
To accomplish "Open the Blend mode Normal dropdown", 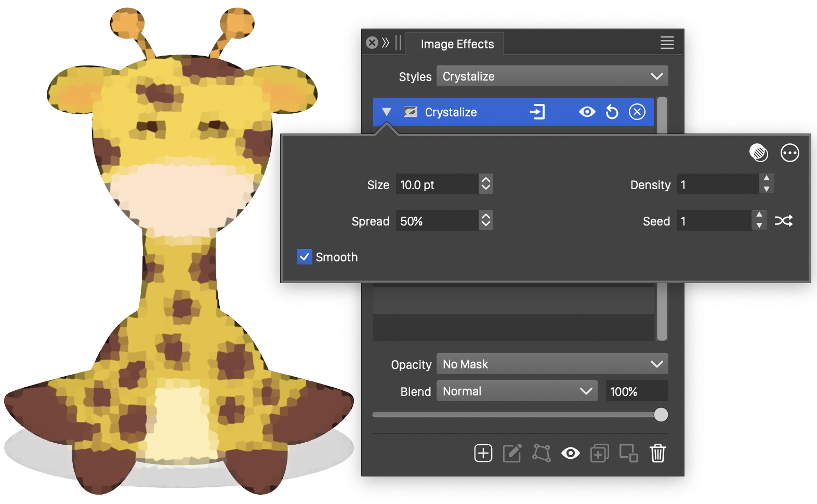I will (x=517, y=391).
